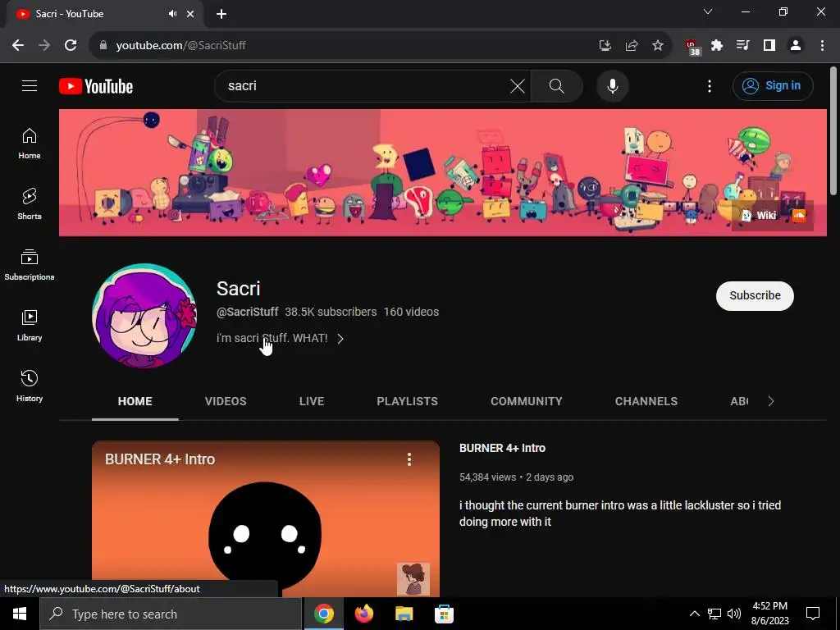Open History in the sidebar
Screen dimensions: 840x630
30,386
